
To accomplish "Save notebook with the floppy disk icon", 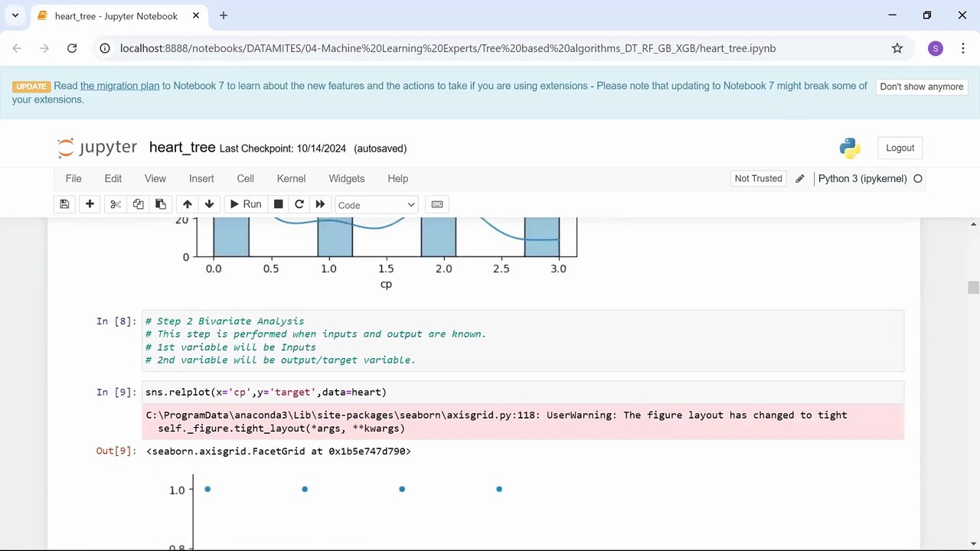I will pos(64,204).
